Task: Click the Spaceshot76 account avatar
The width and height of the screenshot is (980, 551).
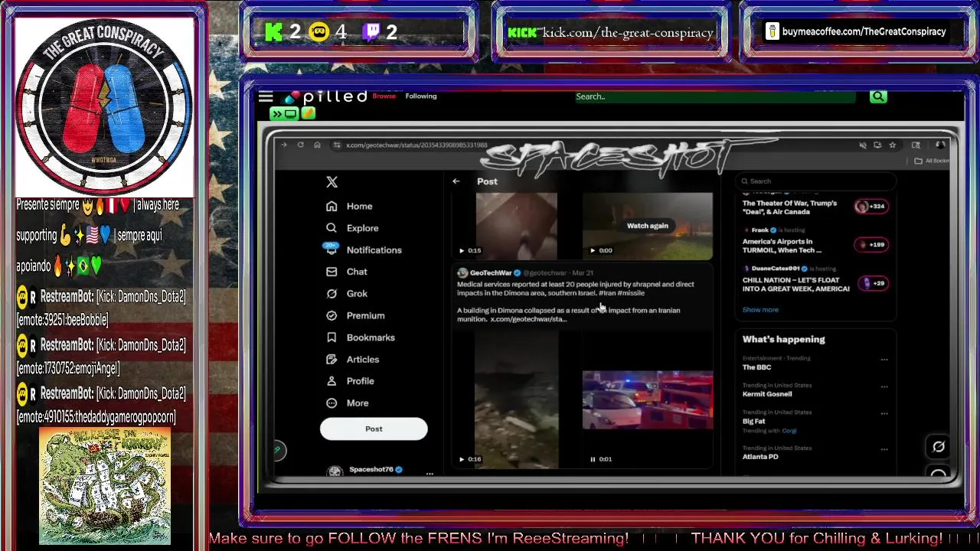Action: point(335,471)
